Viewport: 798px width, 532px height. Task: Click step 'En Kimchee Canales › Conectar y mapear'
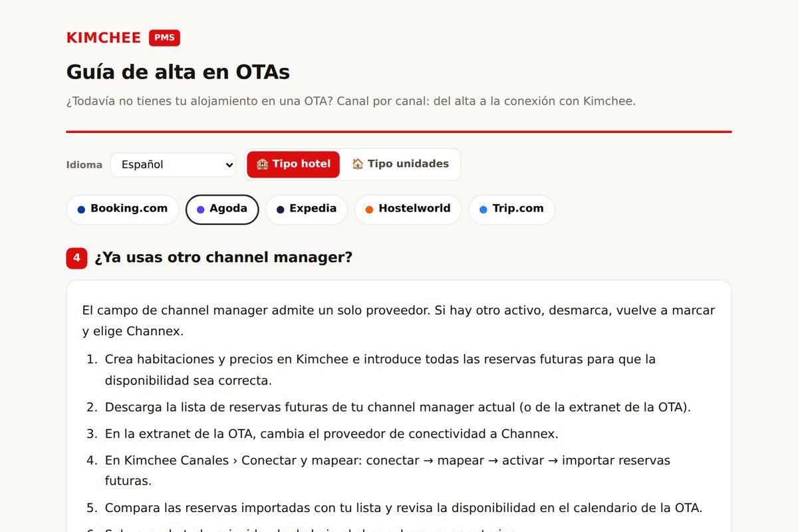(x=388, y=470)
